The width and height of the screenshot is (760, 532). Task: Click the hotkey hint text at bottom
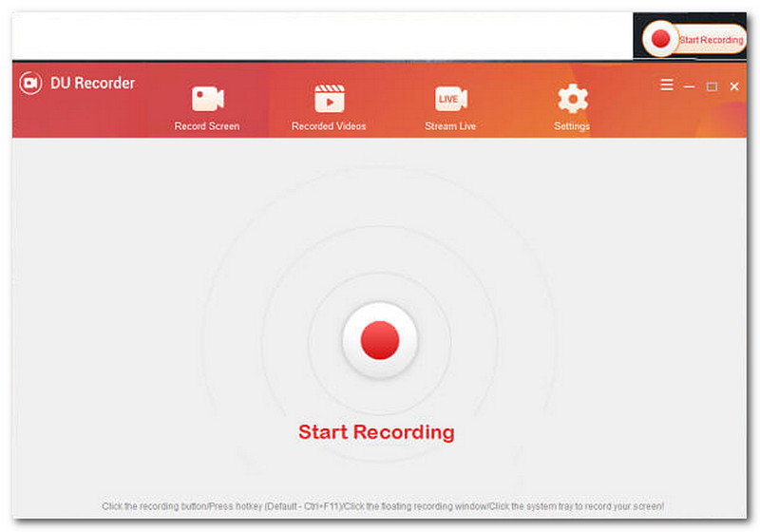(383, 505)
